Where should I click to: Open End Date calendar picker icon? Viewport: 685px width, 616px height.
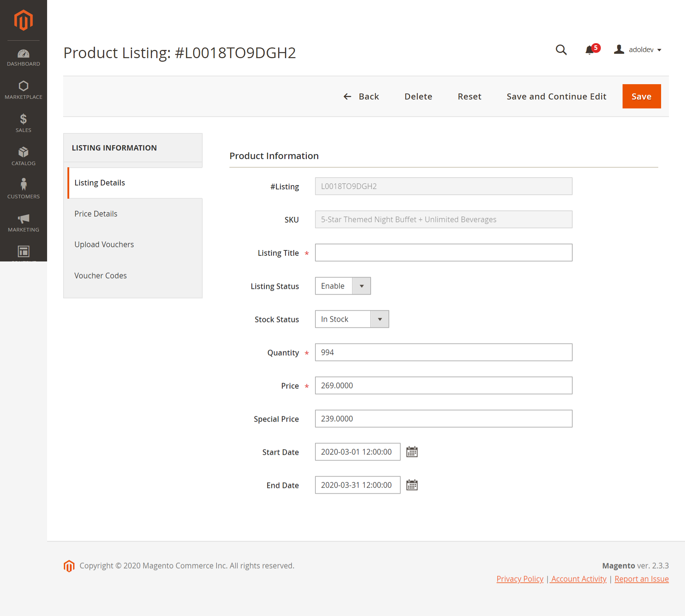coord(412,485)
